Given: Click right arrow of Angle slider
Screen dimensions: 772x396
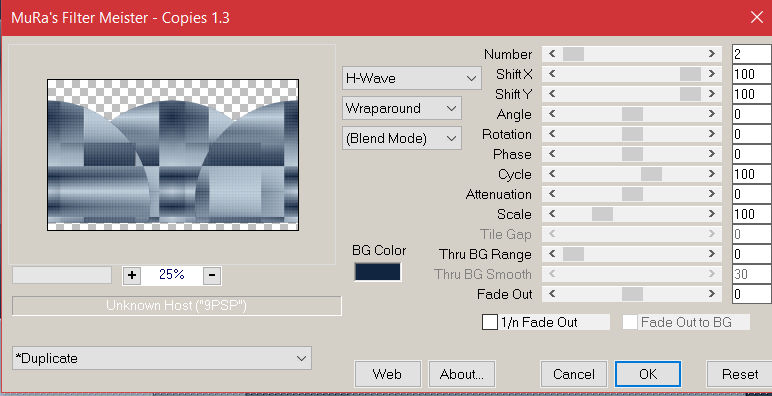Looking at the screenshot, I should click(x=712, y=114).
